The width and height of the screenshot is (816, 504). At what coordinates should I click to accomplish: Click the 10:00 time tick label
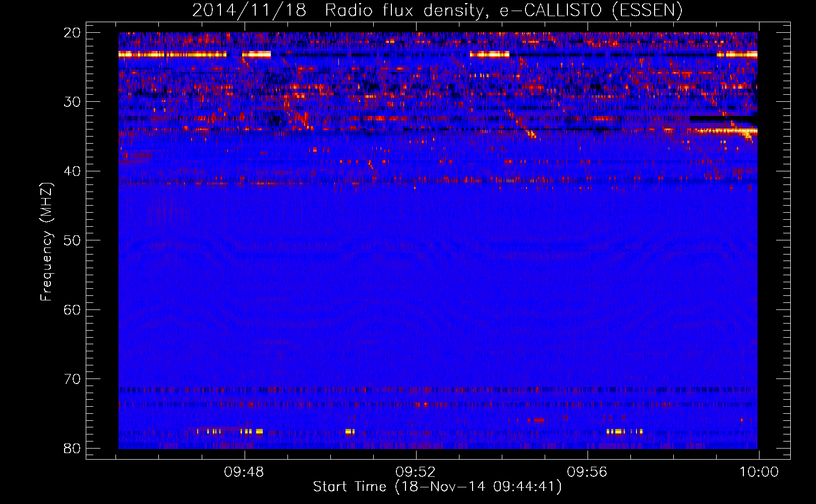coord(759,472)
